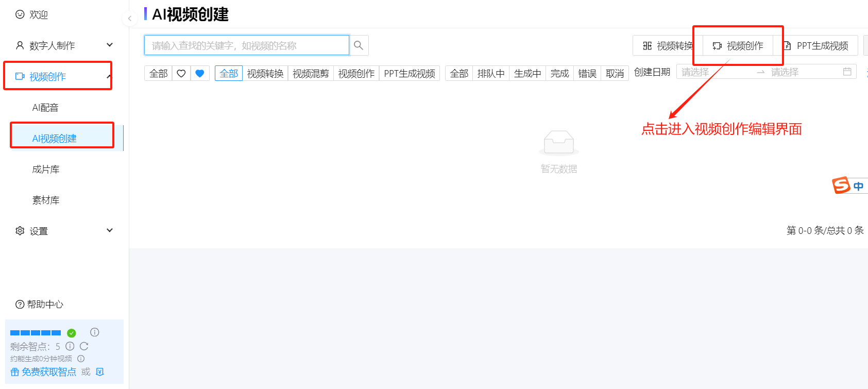This screenshot has height=389, width=868.
Task: Select the 视频混剪 type filter
Action: coord(311,74)
